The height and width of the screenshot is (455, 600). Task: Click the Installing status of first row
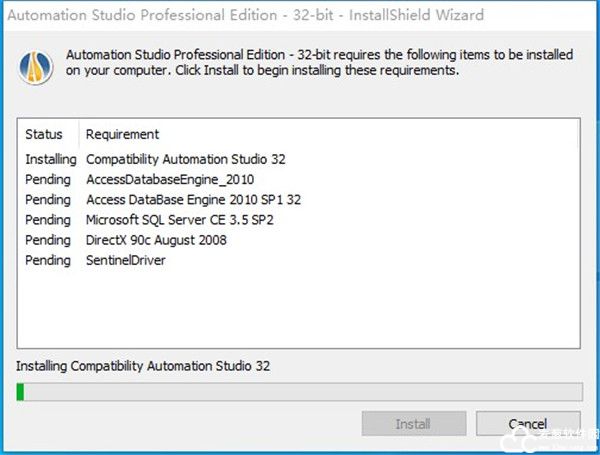coord(51,159)
